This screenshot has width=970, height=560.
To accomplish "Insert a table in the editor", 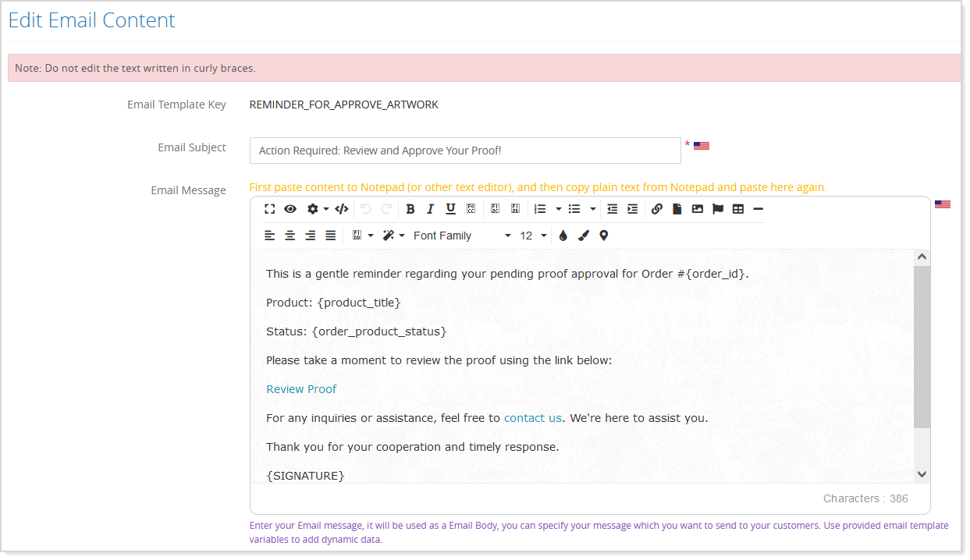I will coord(737,209).
